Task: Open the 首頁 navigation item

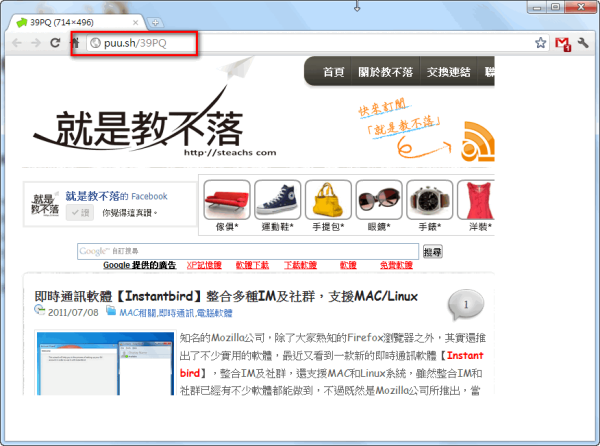Action: [334, 72]
